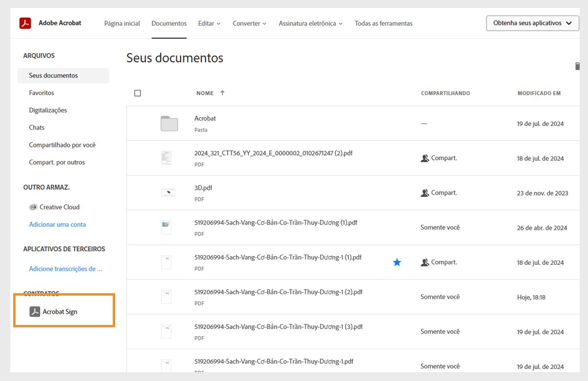Select the Creative Cloud storage icon
The height and width of the screenshot is (381, 588).
(x=33, y=207)
